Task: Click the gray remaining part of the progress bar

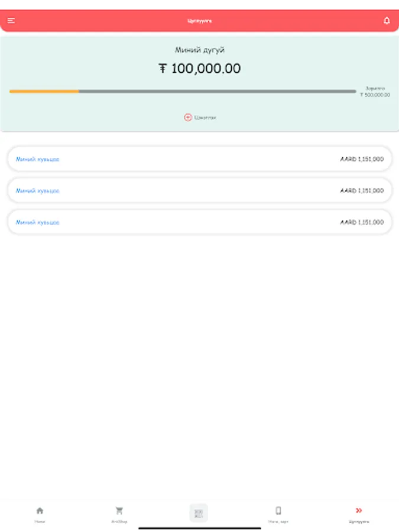Action: point(218,91)
